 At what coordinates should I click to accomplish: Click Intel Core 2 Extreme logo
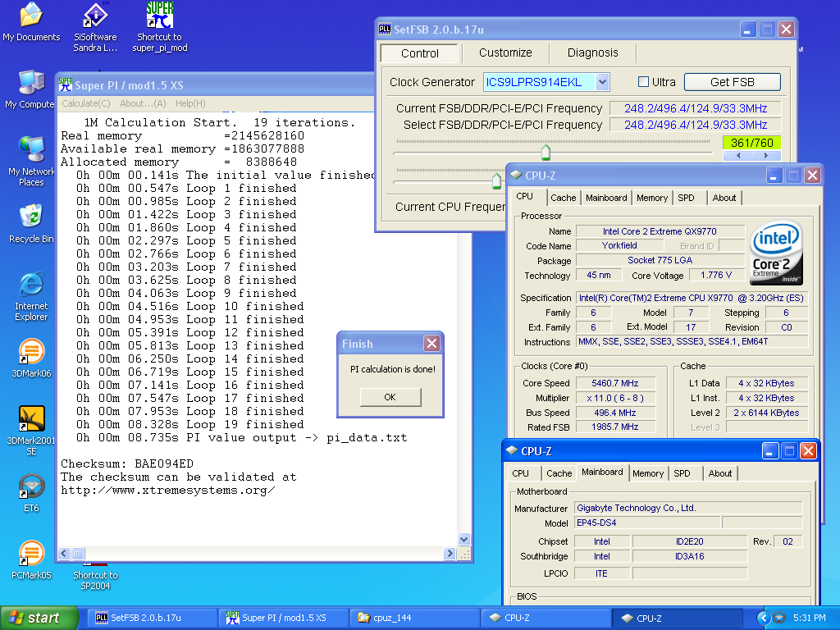click(776, 253)
